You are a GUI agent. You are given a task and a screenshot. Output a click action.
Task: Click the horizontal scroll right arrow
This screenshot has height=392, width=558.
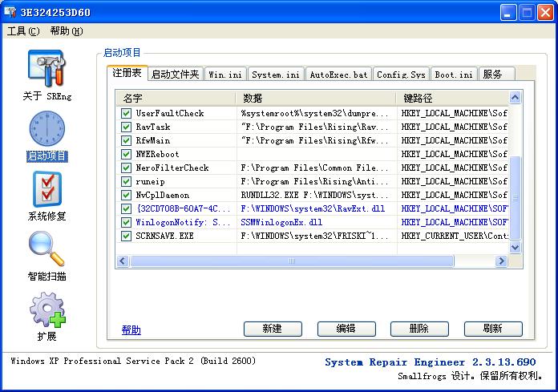[501, 261]
